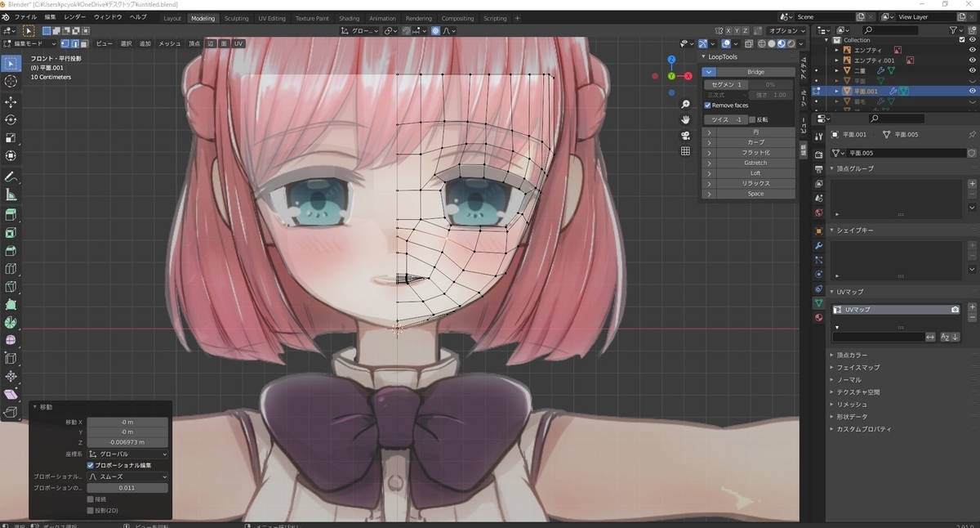
Task: Open the 編集モード mode dropdown
Action: click(x=30, y=43)
